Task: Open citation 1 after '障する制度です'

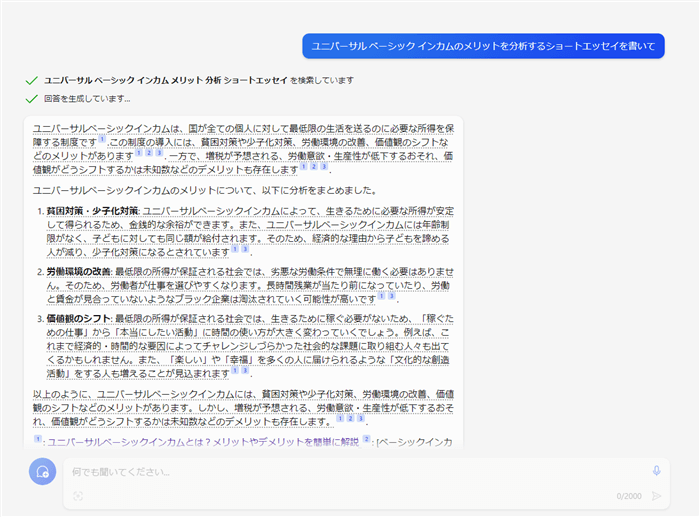Action: click(102, 139)
